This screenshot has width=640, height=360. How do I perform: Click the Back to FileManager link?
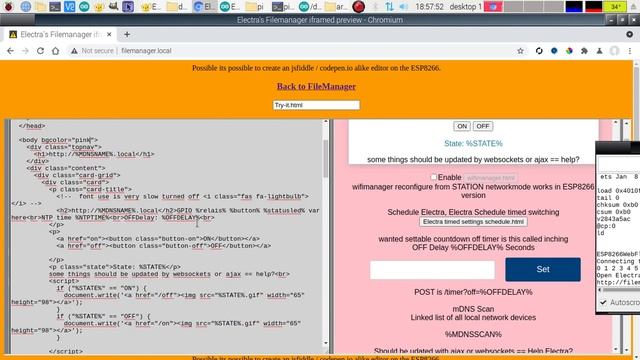coord(316,87)
